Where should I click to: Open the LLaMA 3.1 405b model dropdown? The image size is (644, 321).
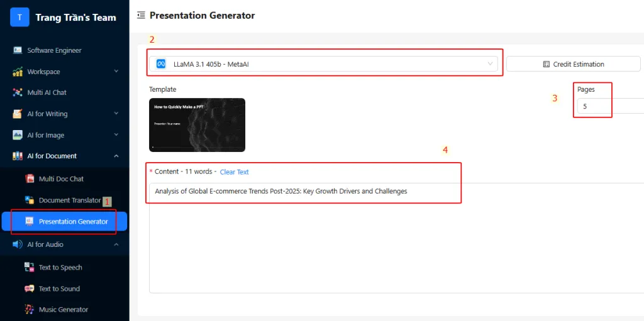point(323,64)
